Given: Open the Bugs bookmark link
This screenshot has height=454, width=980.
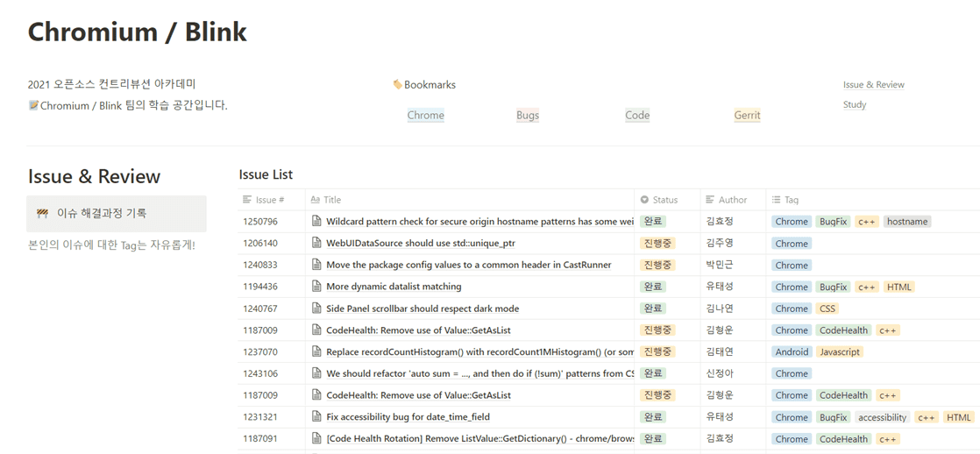Looking at the screenshot, I should point(528,115).
